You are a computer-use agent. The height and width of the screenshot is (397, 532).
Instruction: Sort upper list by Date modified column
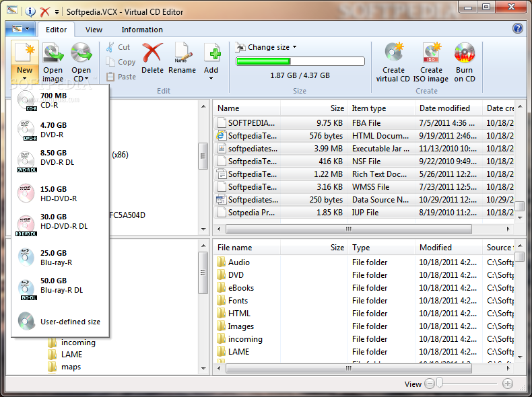pyautogui.click(x=448, y=108)
